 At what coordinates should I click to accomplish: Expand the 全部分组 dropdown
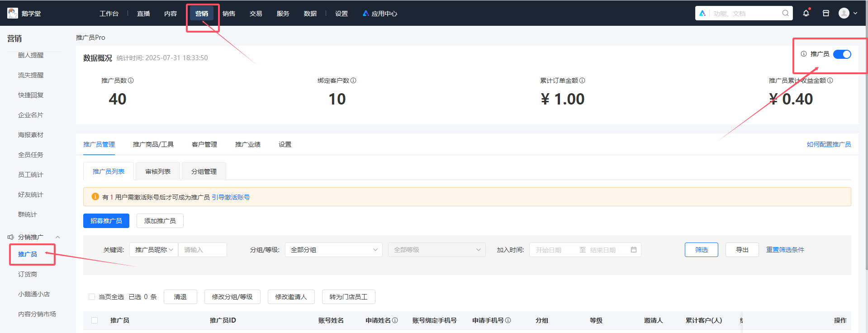[333, 250]
